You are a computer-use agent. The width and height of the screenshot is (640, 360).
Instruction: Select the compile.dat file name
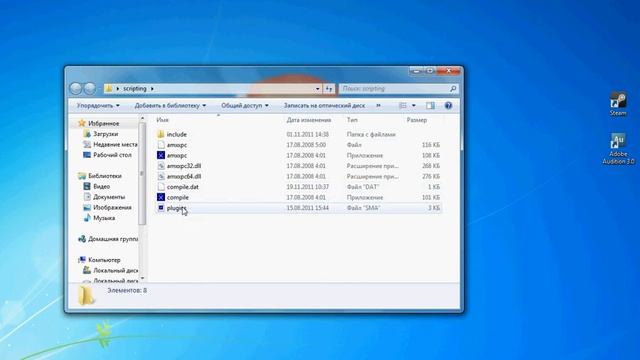coord(182,187)
